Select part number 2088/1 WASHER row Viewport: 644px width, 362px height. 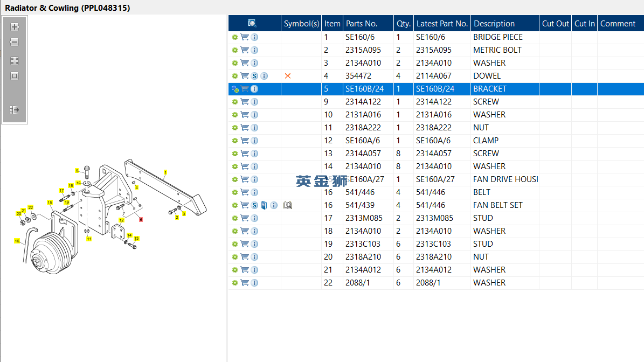[436, 283]
